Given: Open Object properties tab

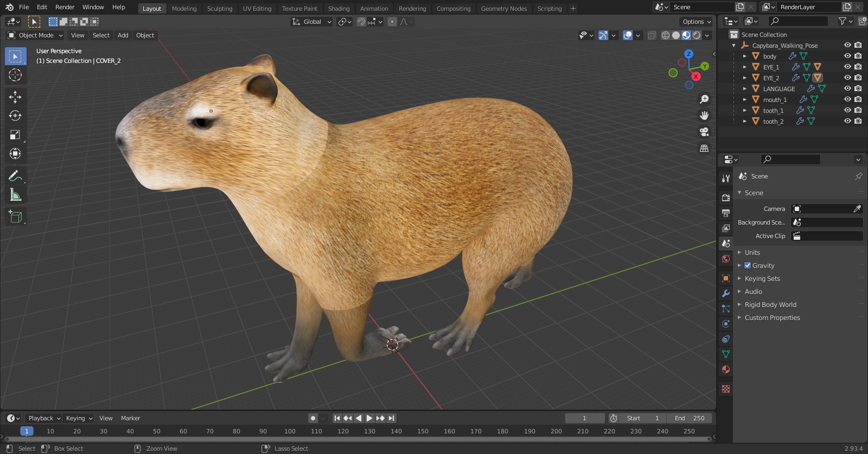Looking at the screenshot, I should tap(726, 278).
